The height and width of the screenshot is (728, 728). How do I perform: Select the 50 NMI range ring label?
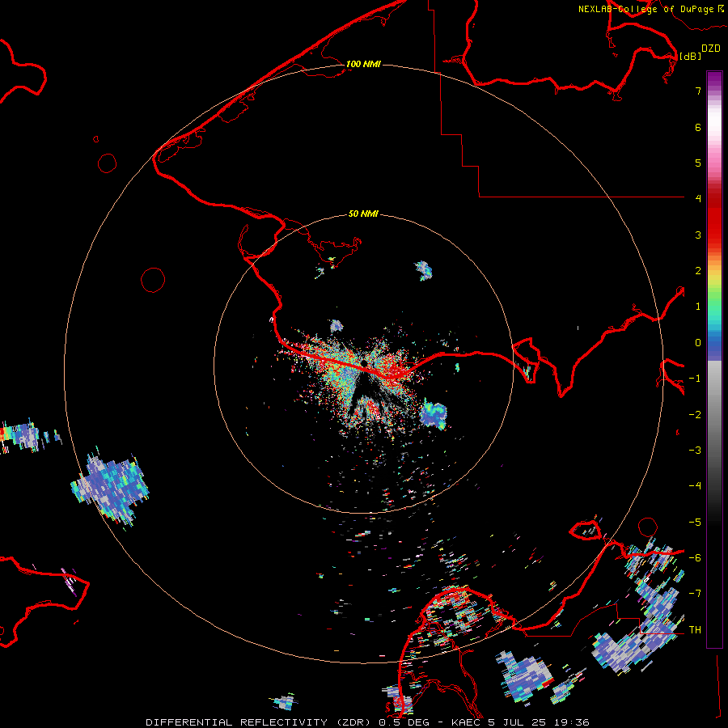tap(363, 214)
